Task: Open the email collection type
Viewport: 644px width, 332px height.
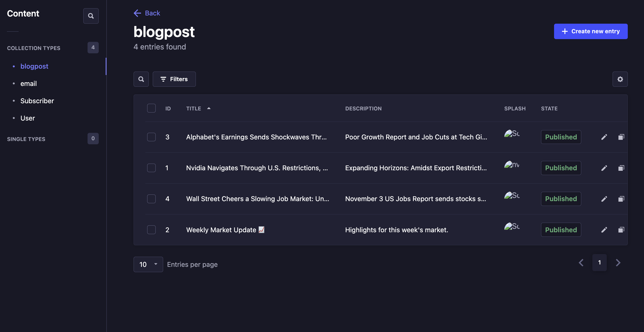Action: (28, 84)
